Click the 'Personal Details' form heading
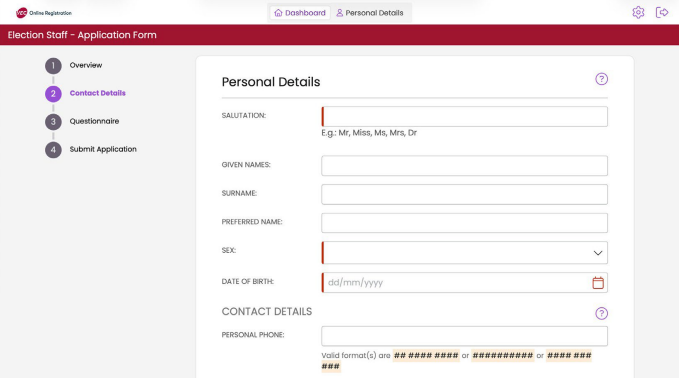Viewport: 679px width, 378px height. [271, 82]
